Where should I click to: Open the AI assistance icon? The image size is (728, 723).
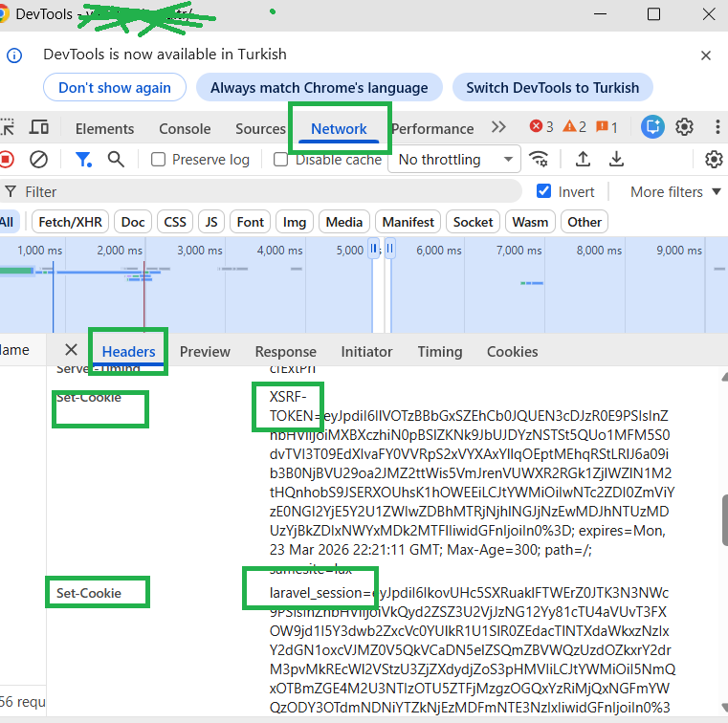point(652,126)
